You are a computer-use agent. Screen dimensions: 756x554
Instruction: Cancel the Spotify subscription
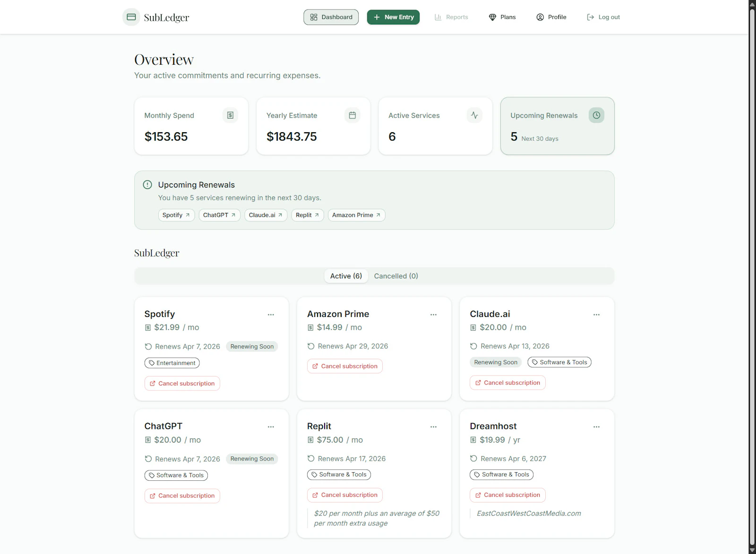point(182,384)
